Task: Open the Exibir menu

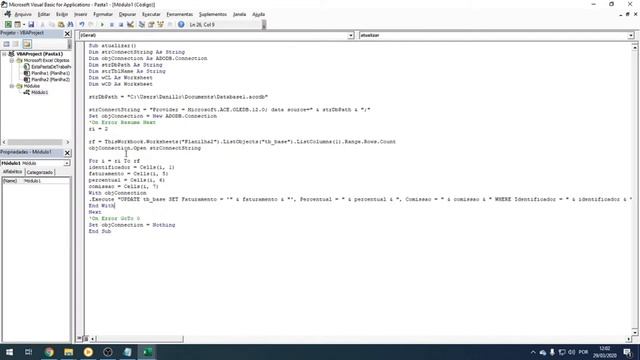Action: click(62, 14)
